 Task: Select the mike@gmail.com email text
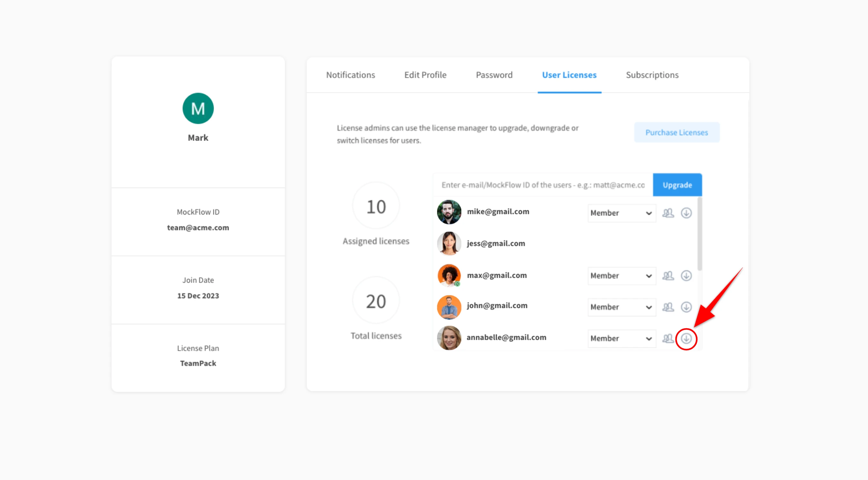498,212
